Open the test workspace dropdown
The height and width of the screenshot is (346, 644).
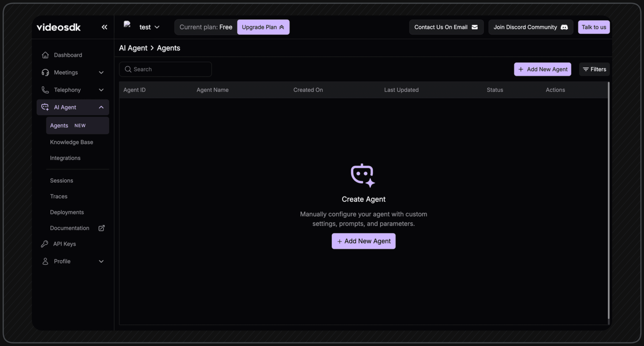pos(149,27)
